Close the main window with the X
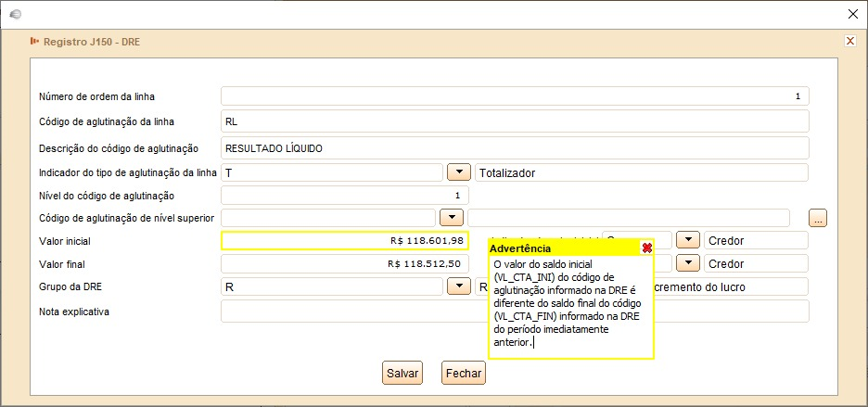 pos(853,15)
